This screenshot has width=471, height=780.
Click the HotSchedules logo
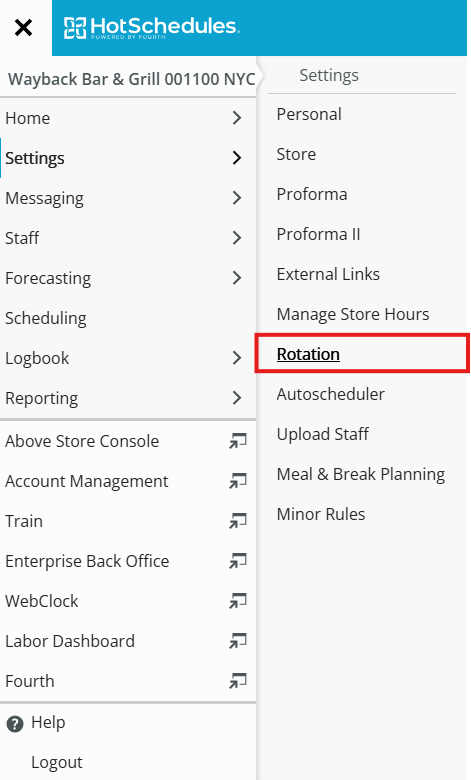[x=152, y=27]
